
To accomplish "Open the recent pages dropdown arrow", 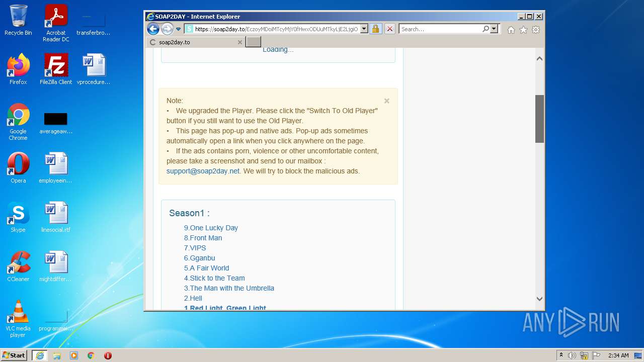I will (178, 29).
